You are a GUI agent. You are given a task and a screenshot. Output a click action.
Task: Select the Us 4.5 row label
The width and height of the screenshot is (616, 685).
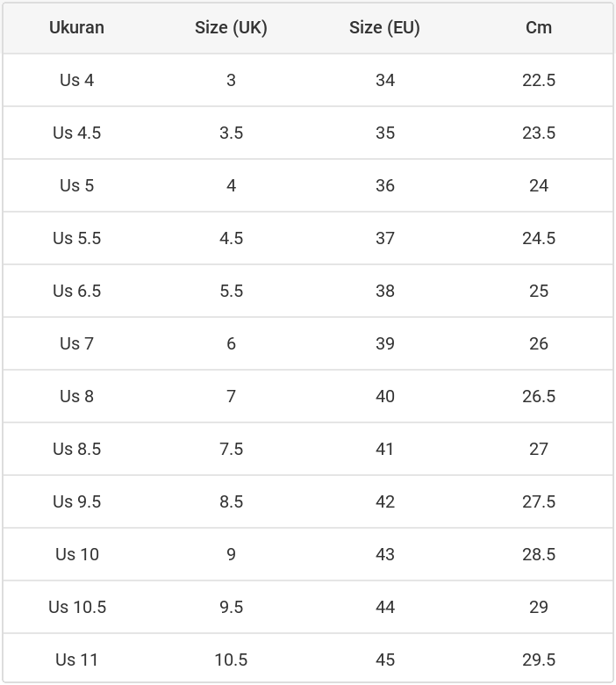[76, 133]
